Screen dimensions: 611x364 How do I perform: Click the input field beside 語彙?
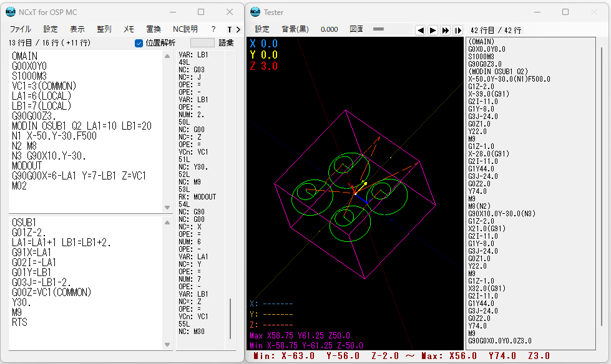[x=202, y=43]
